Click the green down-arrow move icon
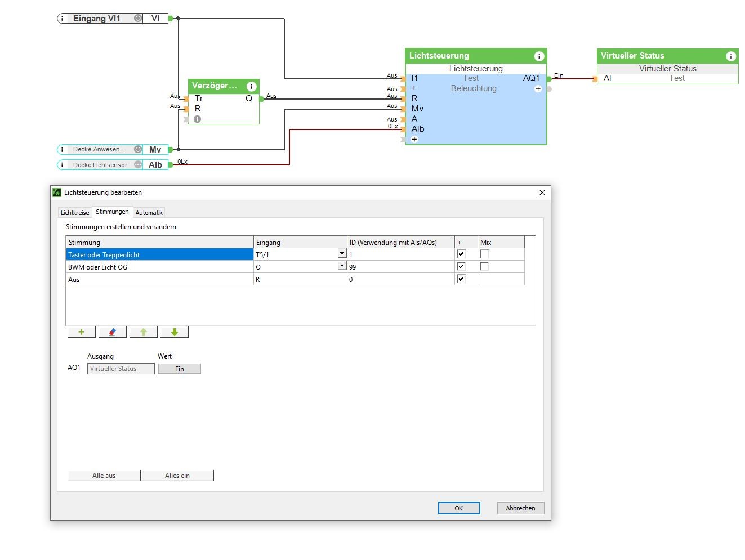 pos(175,332)
